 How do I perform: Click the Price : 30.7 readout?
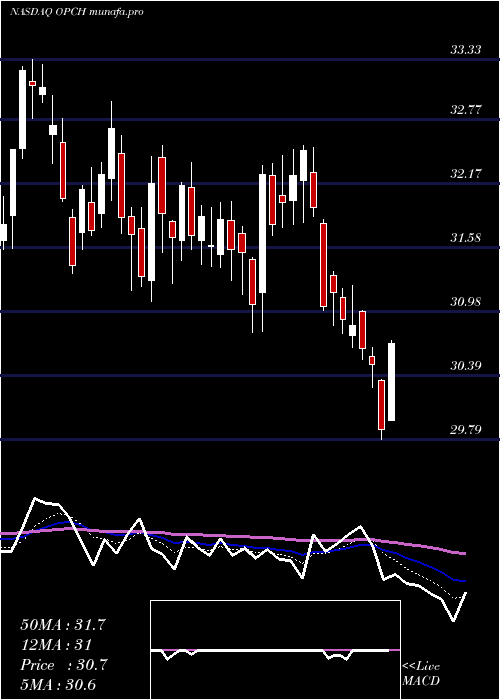[x=63, y=665]
